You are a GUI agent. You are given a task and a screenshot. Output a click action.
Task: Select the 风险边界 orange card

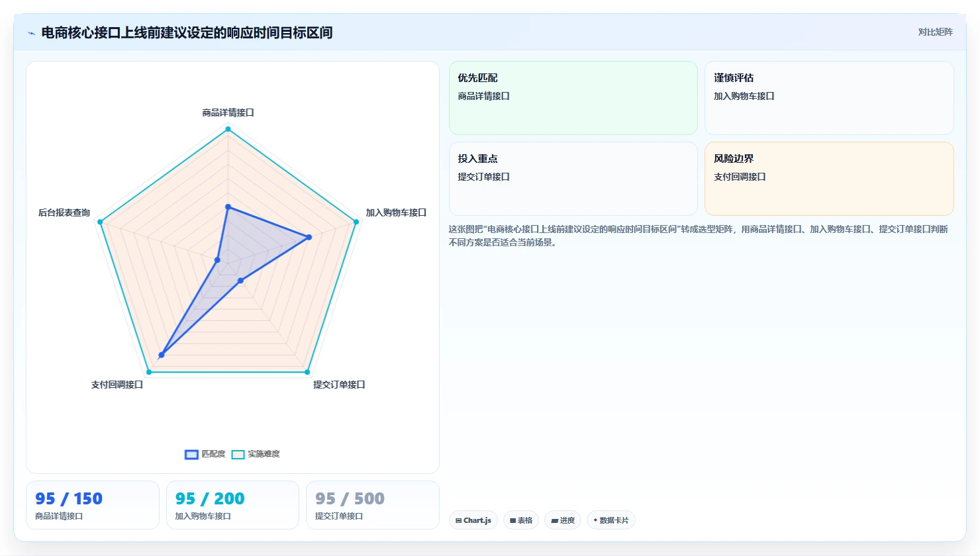(829, 179)
